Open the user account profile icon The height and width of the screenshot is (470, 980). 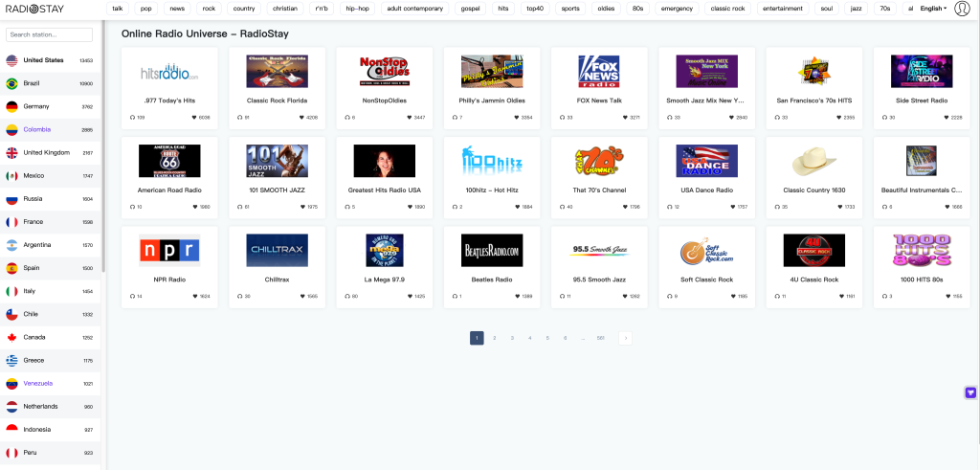click(x=962, y=9)
